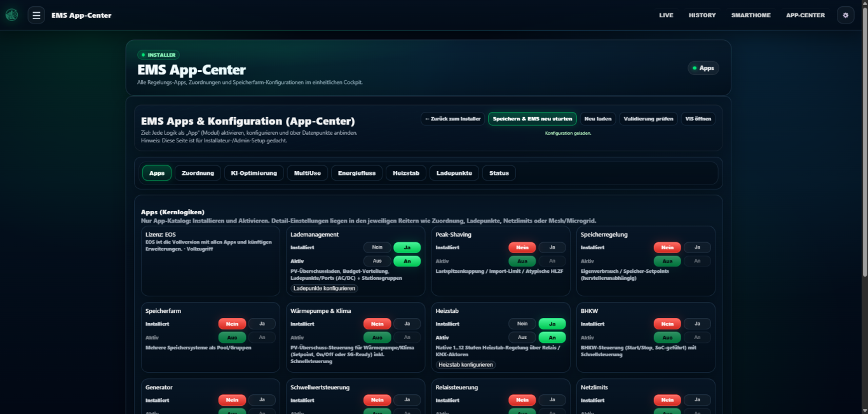Click Neu laden button
This screenshot has width=868, height=414.
[598, 119]
